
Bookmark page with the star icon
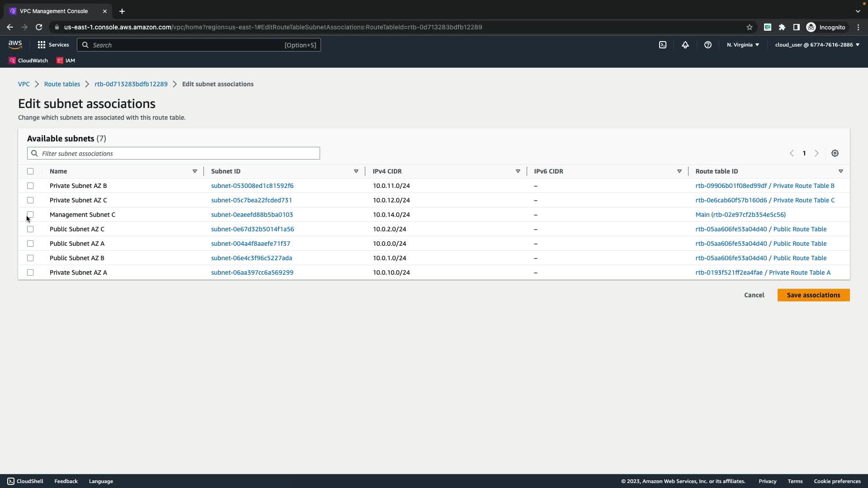click(750, 27)
